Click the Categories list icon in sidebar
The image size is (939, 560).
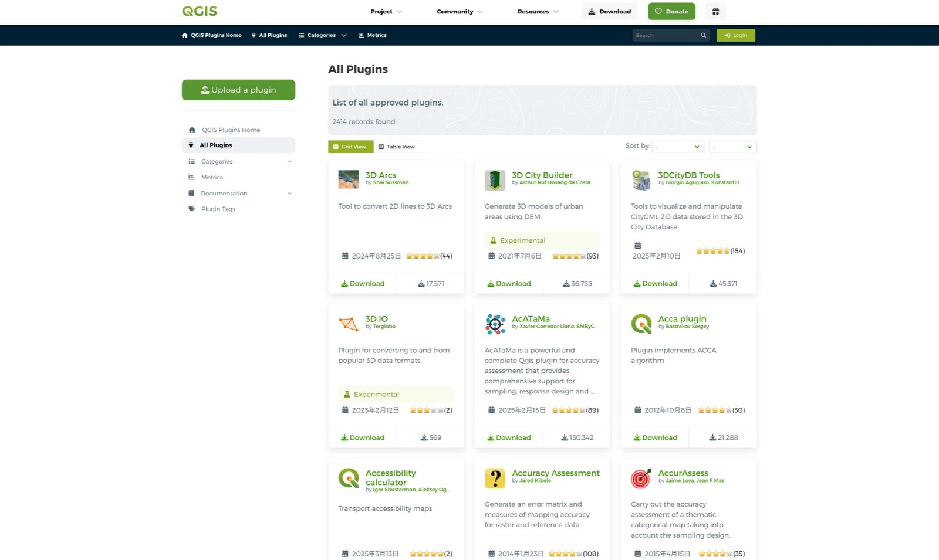click(191, 161)
